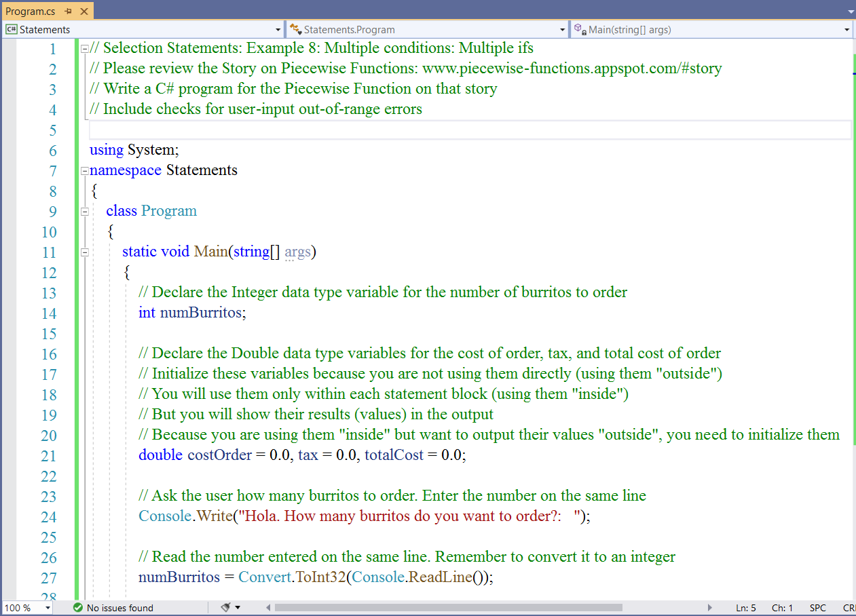Open the document list arrow at tab strip end

pos(851,12)
